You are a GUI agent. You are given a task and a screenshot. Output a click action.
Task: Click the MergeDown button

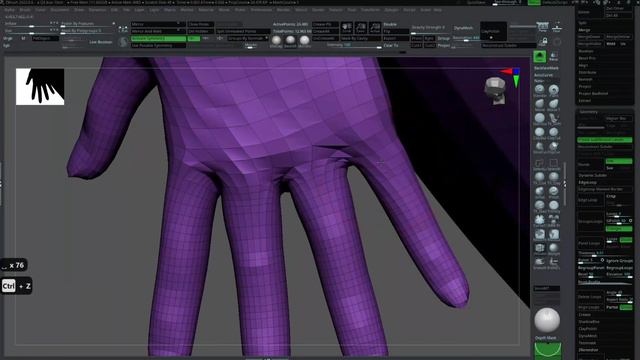591,37
